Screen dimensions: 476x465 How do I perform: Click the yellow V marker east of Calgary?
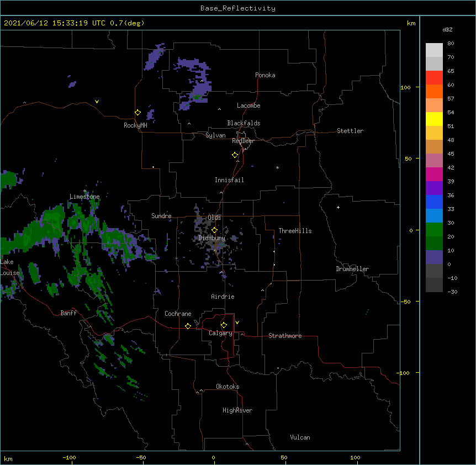pyautogui.click(x=237, y=323)
